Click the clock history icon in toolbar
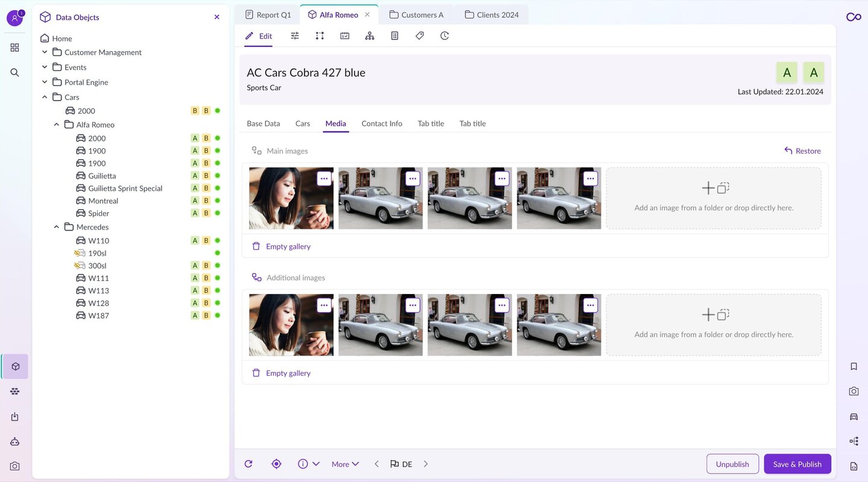868x482 pixels. pos(444,36)
